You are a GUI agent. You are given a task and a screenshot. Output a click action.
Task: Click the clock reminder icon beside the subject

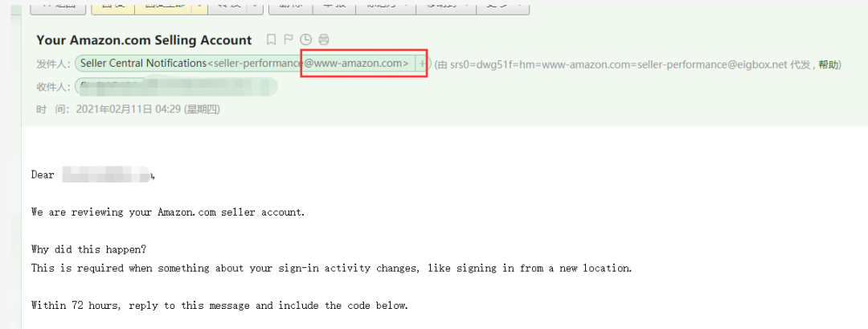click(x=305, y=39)
